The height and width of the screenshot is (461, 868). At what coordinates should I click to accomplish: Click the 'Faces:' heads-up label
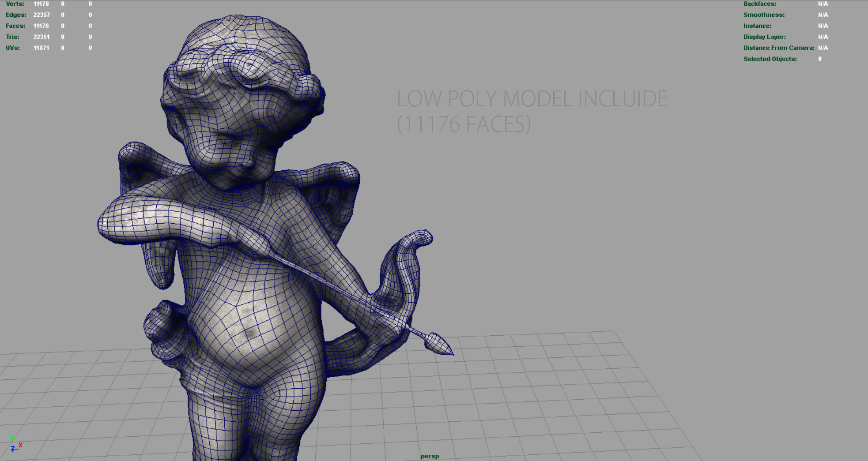(15, 26)
